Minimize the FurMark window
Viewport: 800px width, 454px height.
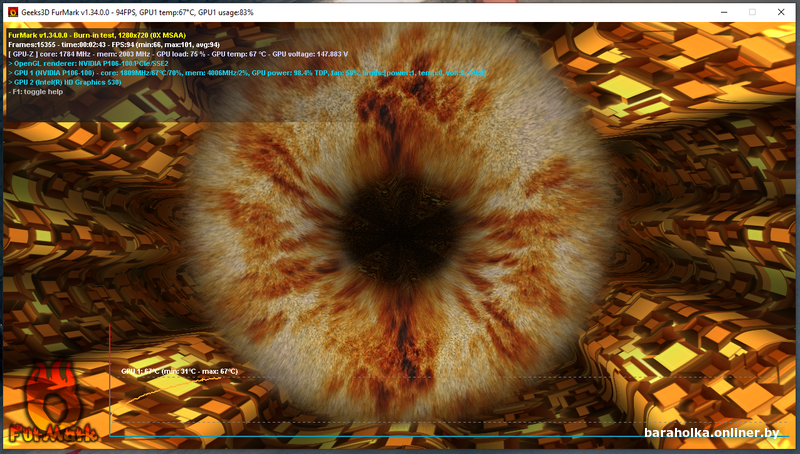(x=723, y=12)
